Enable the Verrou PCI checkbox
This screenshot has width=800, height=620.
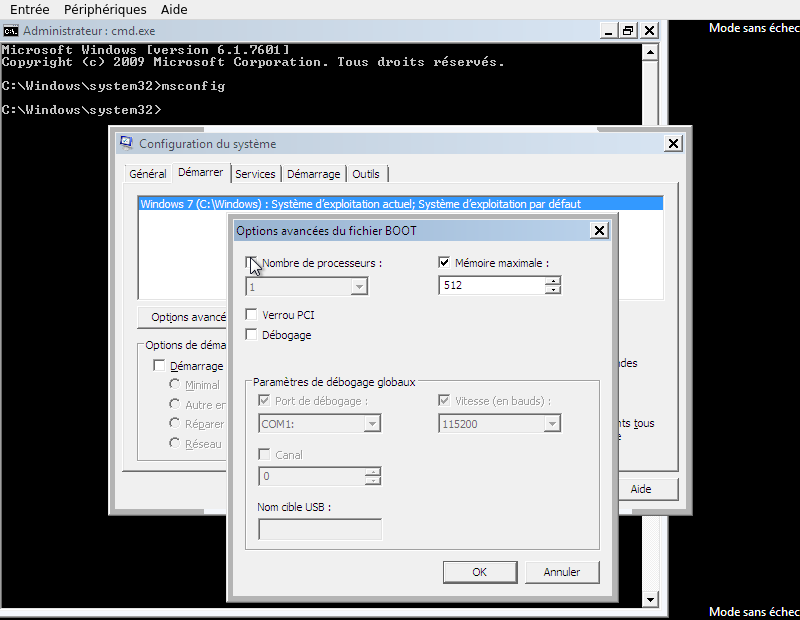(x=251, y=314)
